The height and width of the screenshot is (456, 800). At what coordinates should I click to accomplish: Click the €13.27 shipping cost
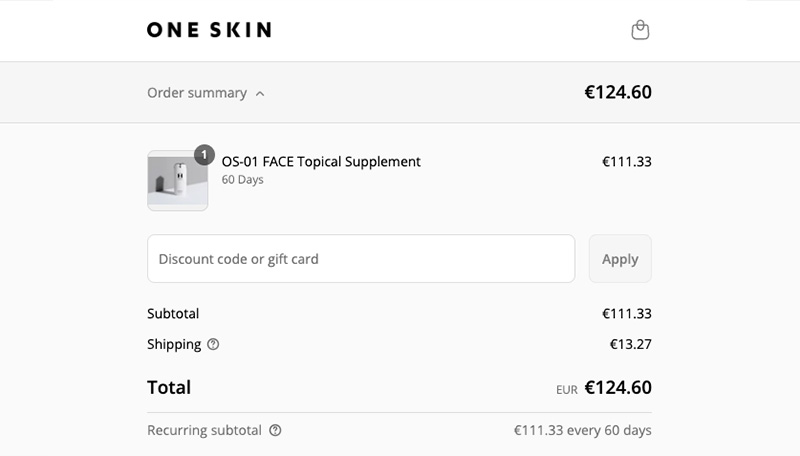click(x=631, y=344)
